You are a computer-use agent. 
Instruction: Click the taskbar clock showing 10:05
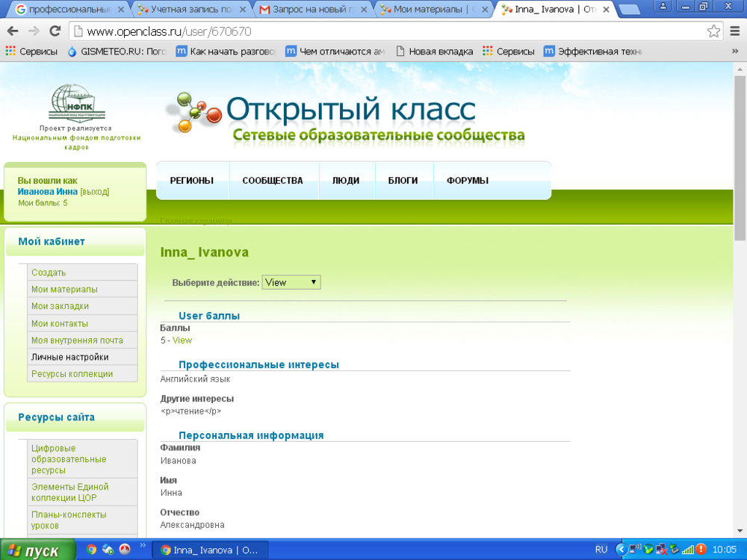coord(724,550)
